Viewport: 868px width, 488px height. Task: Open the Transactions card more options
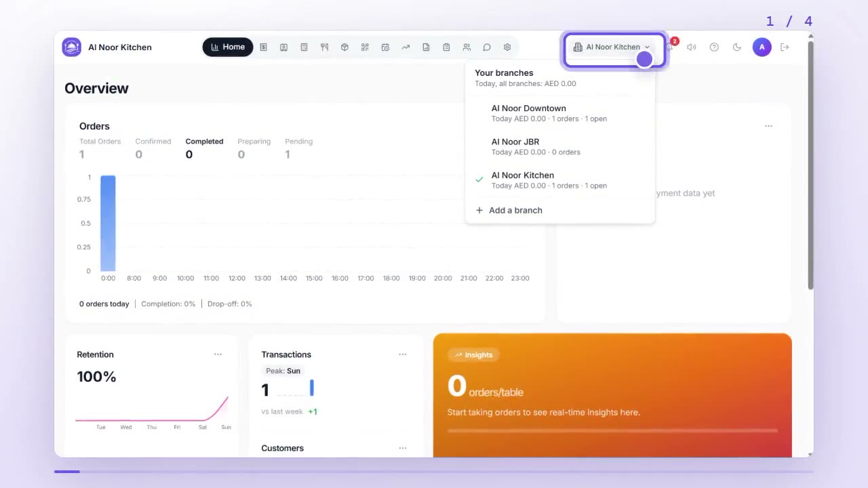(x=403, y=354)
